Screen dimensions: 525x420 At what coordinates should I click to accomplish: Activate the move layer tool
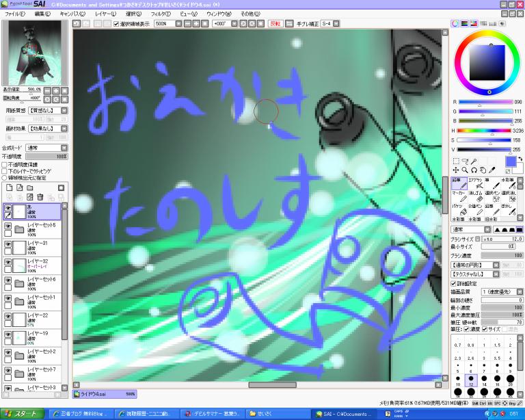coord(456,170)
